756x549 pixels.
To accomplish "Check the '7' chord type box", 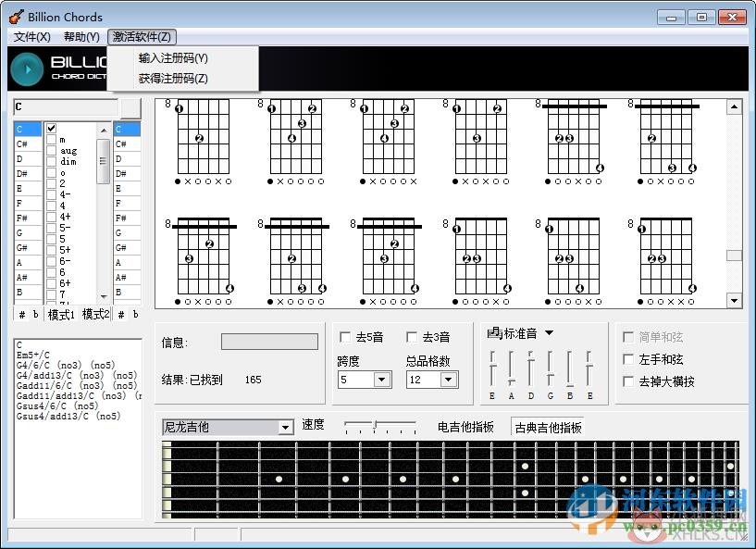I will click(52, 294).
